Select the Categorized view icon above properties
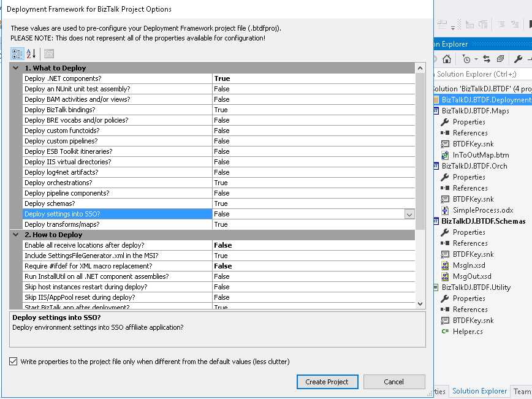Viewport: 532px width, 399px height. click(17, 53)
